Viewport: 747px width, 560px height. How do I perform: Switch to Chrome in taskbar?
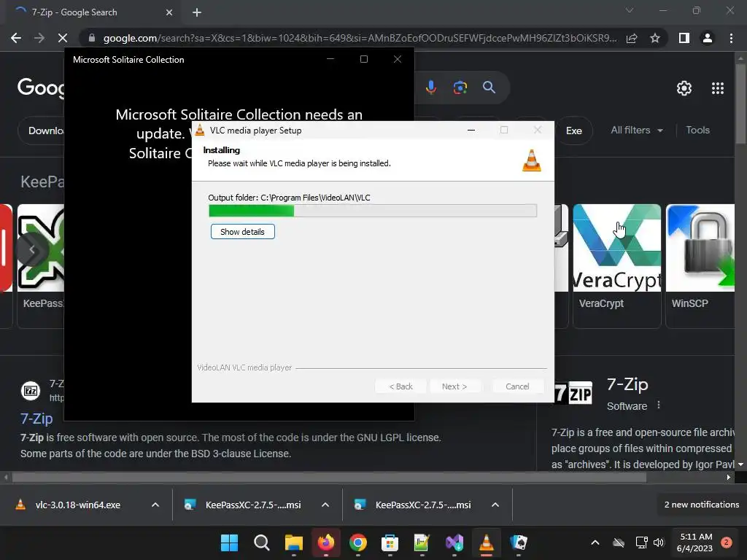click(x=357, y=542)
